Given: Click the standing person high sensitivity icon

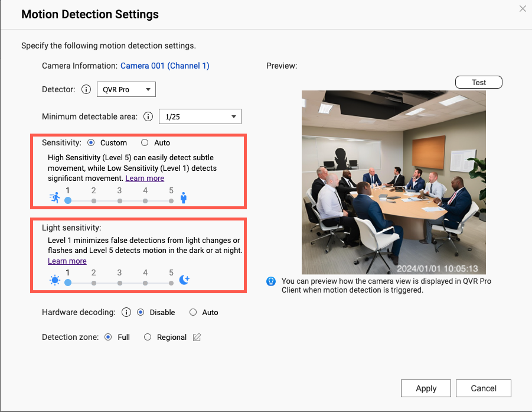Looking at the screenshot, I should (x=184, y=198).
